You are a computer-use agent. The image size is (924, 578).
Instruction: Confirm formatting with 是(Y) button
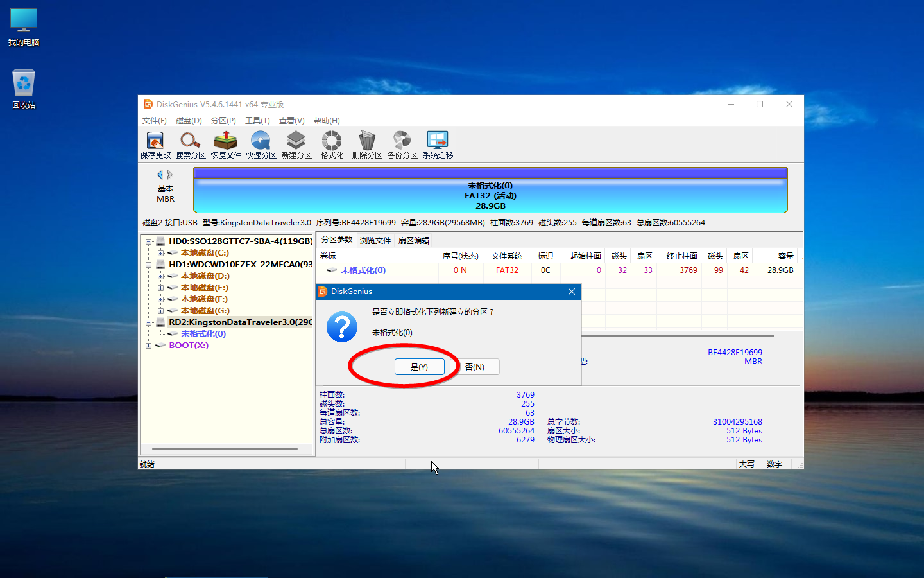click(419, 367)
